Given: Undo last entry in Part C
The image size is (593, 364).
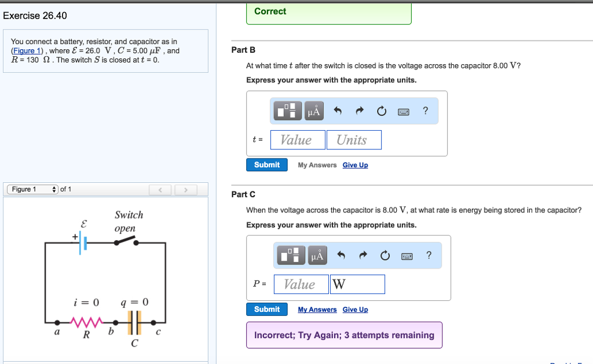Looking at the screenshot, I should (x=342, y=256).
